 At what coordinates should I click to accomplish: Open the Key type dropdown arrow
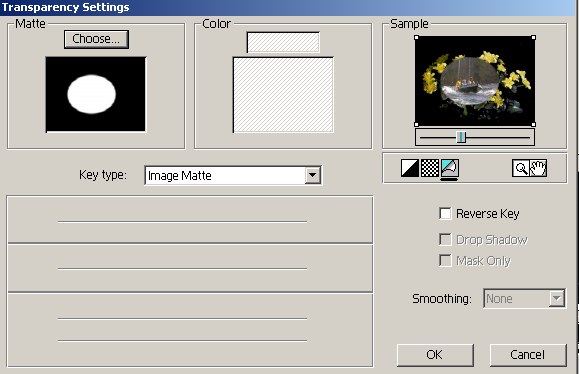312,175
